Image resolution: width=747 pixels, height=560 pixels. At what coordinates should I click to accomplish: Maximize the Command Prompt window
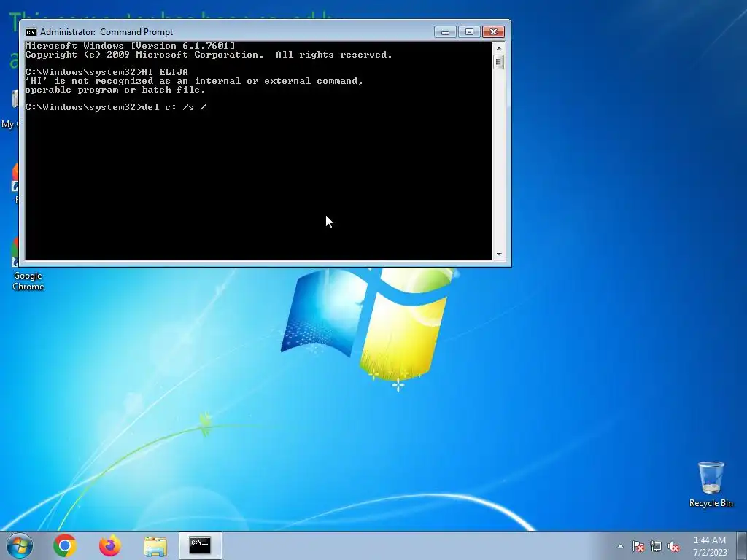pos(469,32)
